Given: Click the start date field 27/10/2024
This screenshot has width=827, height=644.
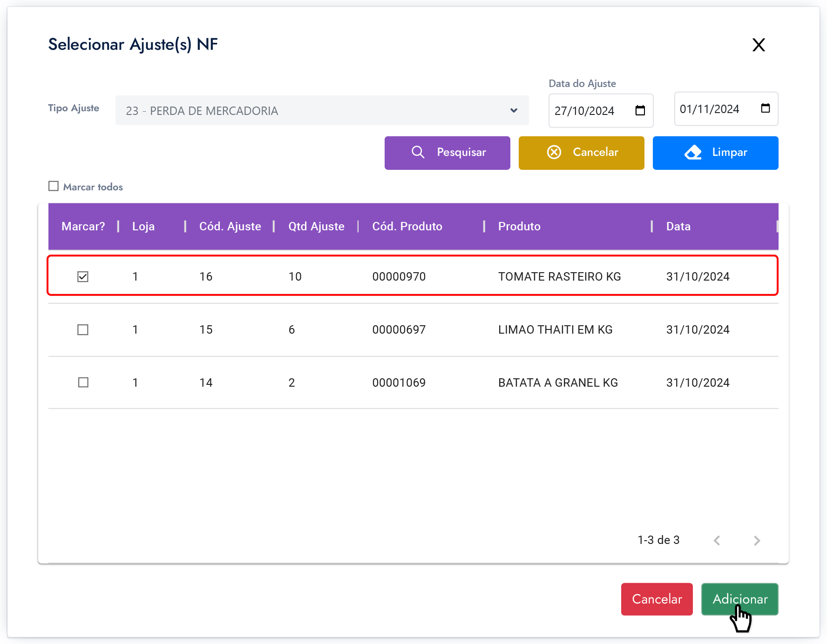Looking at the screenshot, I should [x=601, y=110].
